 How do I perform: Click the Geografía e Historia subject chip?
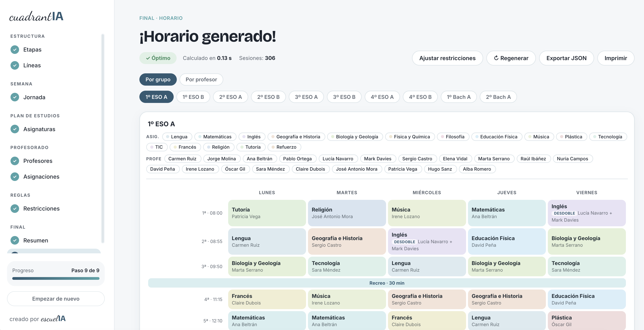[x=296, y=137]
